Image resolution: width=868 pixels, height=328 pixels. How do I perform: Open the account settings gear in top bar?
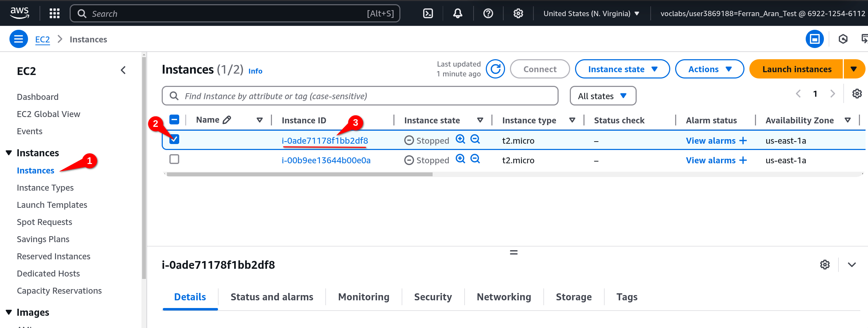click(518, 13)
